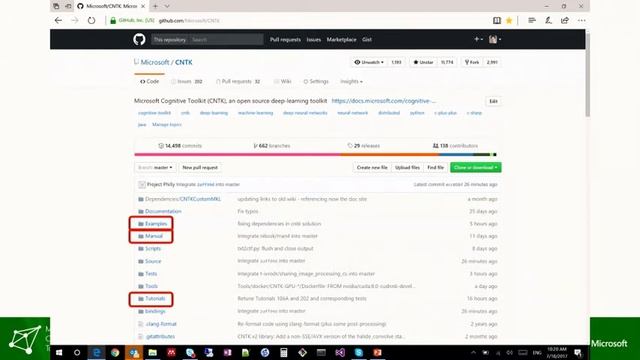Open the GitHub create-new plus dropdown
640x360 pixels.
[478, 40]
